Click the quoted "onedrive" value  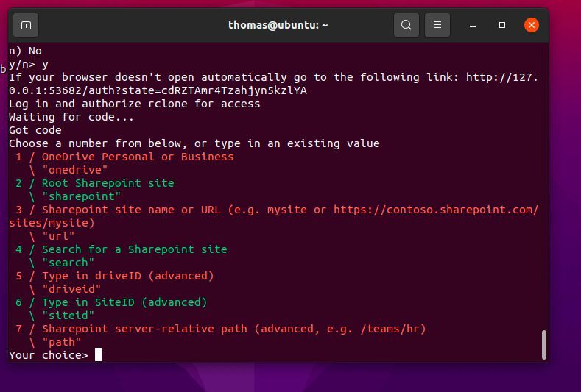(x=74, y=170)
